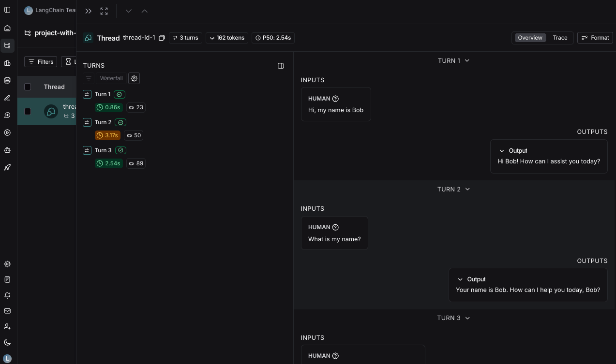
Task: Show help for HUMAN in Turn 3
Action: [335, 356]
